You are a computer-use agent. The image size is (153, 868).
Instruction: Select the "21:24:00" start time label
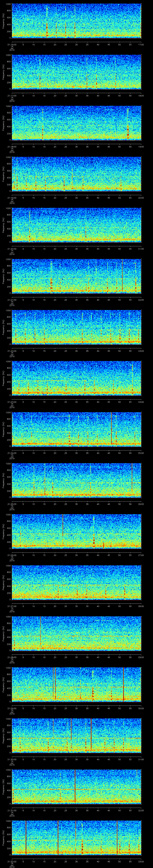click(12, 453)
